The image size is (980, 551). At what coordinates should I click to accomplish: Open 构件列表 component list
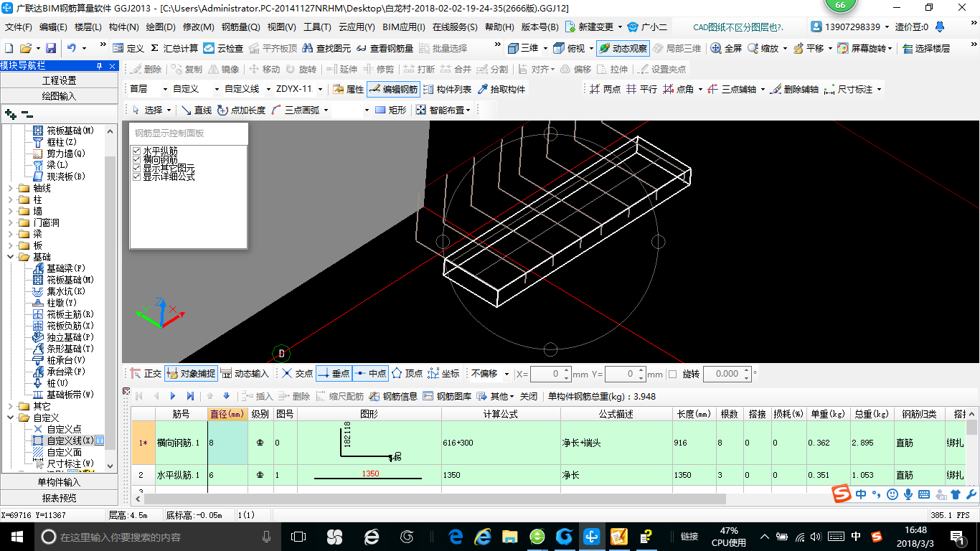(447, 89)
